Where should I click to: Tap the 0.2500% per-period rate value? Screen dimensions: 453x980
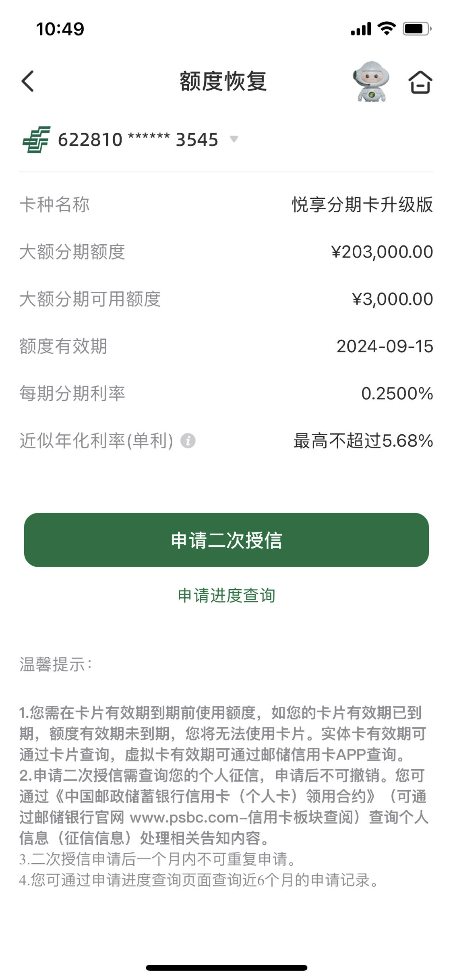397,394
